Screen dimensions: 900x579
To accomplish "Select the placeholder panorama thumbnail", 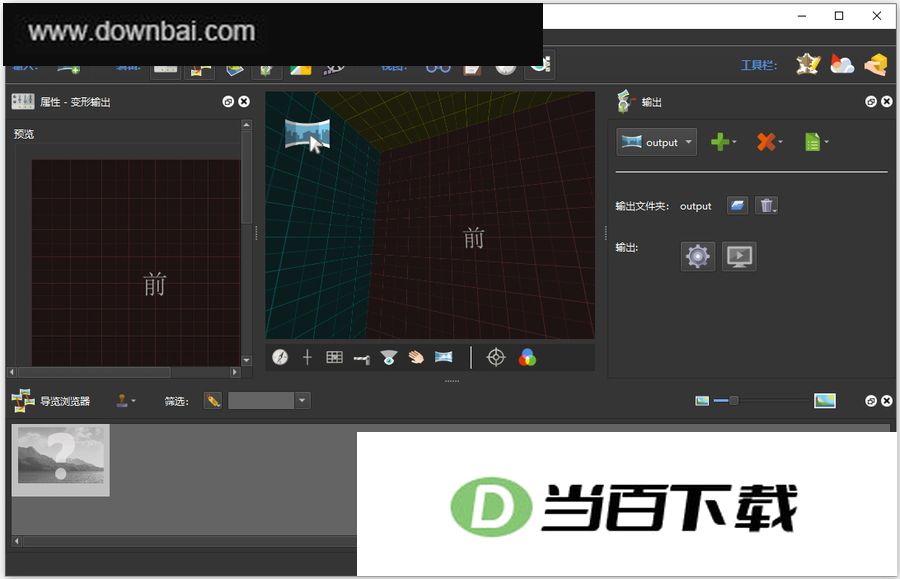I will 61,460.
